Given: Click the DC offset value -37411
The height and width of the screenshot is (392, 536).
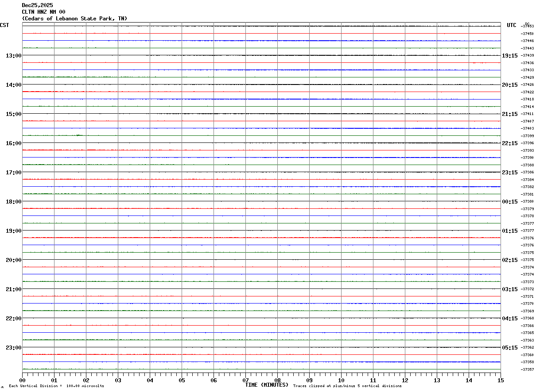Looking at the screenshot, I should [x=527, y=114].
